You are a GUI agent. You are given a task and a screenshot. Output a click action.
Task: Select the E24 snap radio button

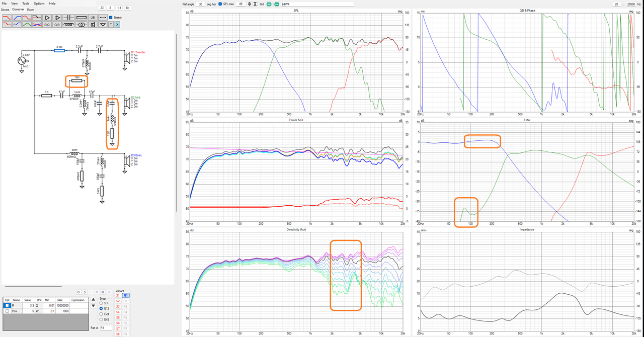click(101, 314)
